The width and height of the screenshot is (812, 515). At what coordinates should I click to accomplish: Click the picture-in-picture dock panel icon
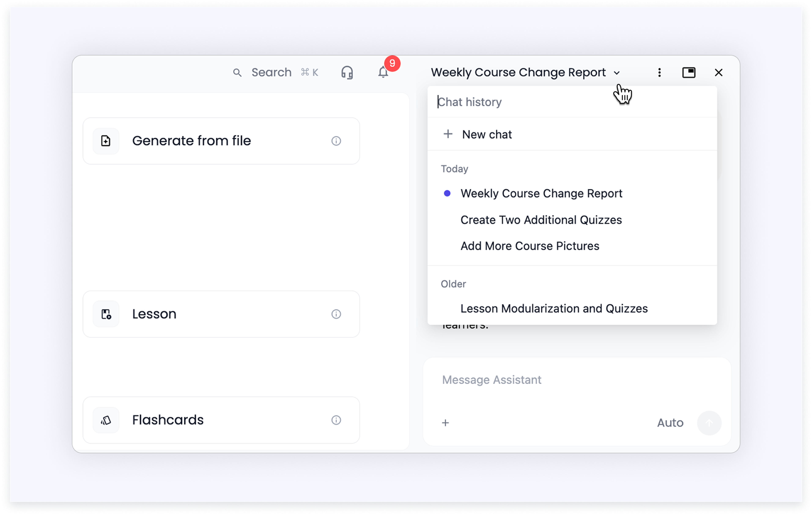pyautogui.click(x=689, y=73)
